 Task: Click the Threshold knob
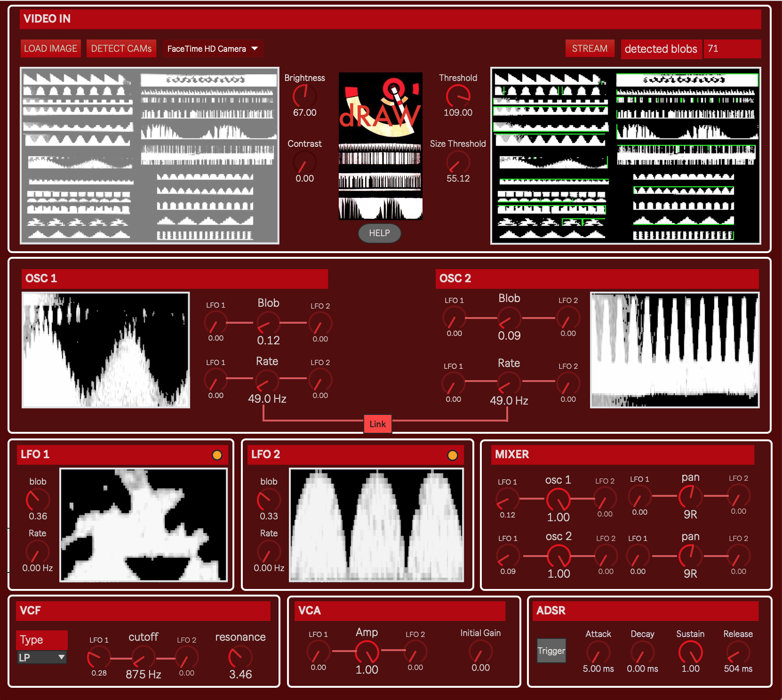coord(458,96)
